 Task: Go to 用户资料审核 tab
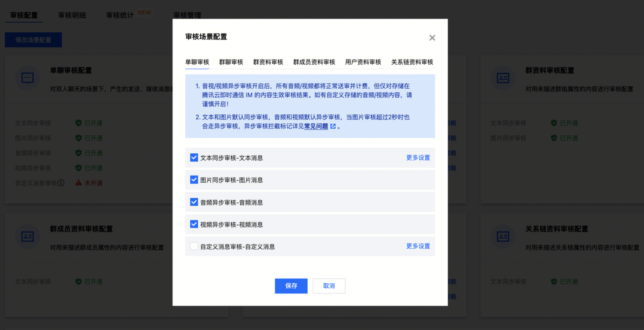(x=363, y=62)
